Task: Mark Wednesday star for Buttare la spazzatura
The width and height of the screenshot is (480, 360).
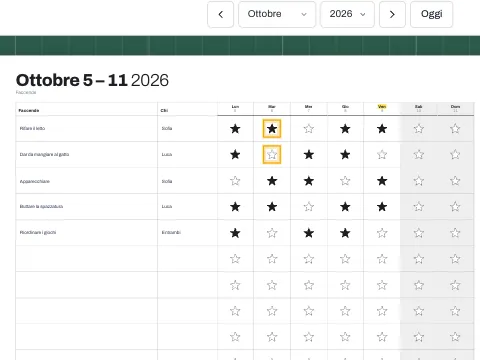Action: point(309,207)
